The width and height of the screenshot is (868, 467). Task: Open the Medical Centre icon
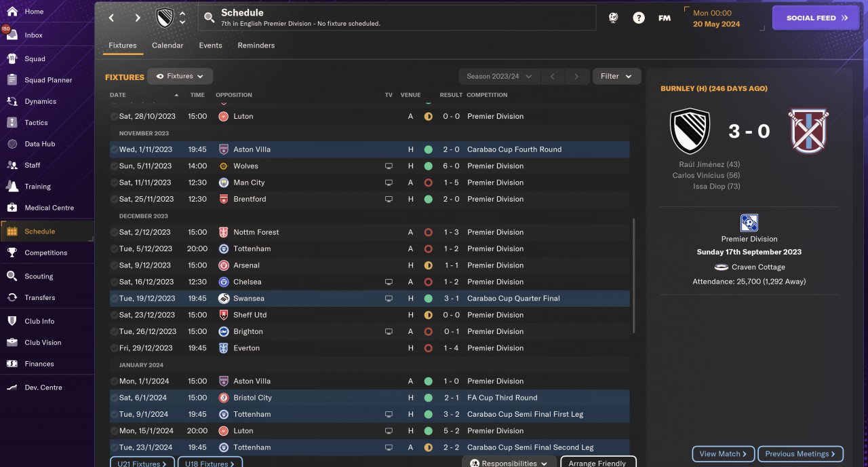[12, 208]
